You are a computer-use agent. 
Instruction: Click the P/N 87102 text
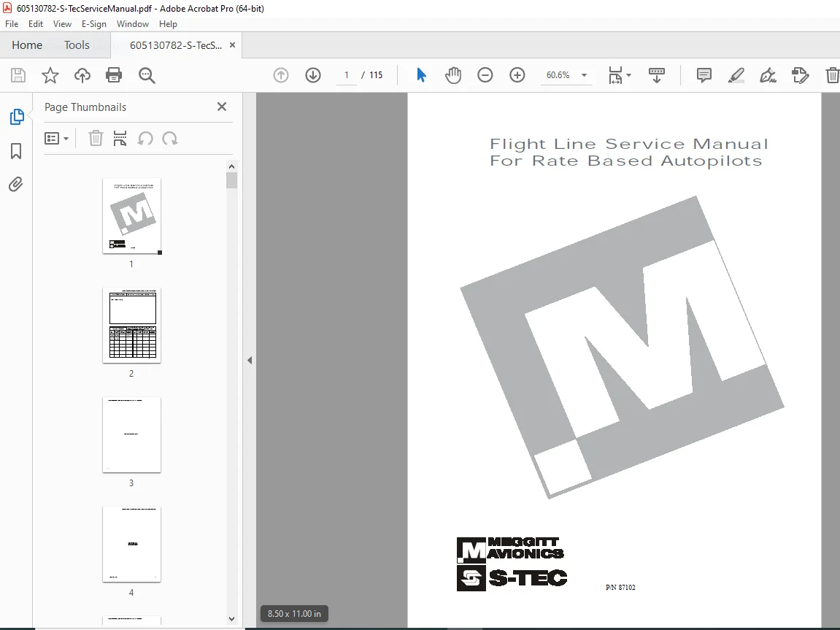click(620, 587)
